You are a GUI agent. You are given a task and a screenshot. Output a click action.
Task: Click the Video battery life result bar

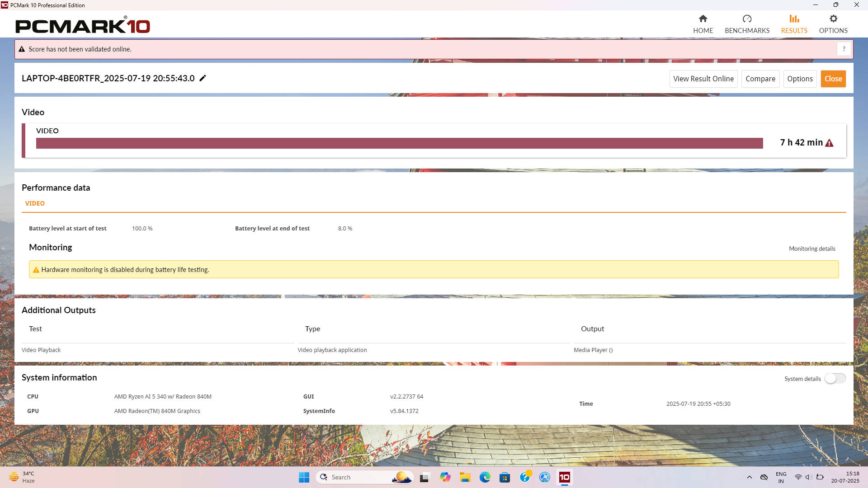(399, 143)
